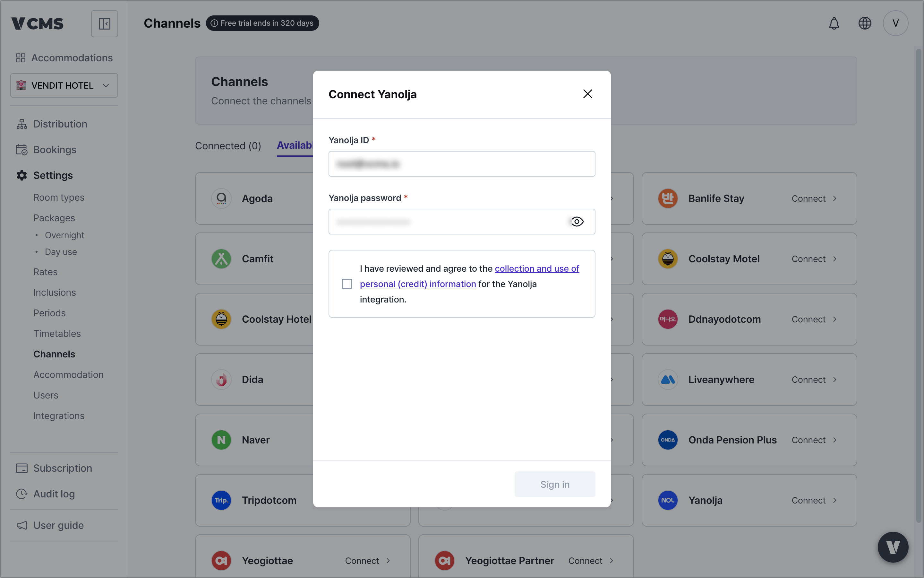Click the VCMS logo
This screenshot has height=578, width=924.
point(38,24)
